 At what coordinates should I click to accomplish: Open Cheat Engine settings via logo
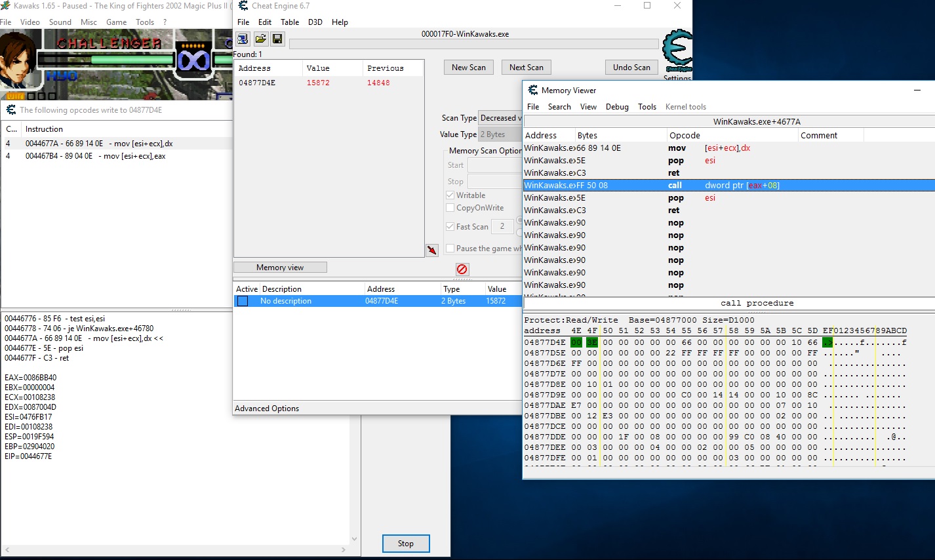click(677, 51)
